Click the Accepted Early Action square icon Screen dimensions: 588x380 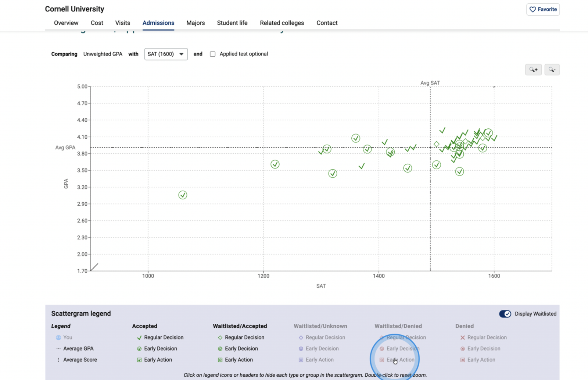point(139,360)
